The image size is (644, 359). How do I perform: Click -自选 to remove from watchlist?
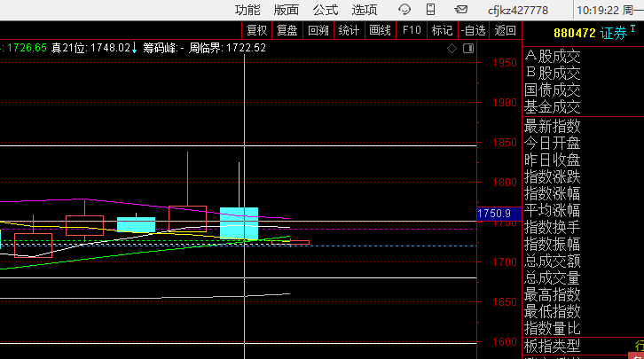473,30
